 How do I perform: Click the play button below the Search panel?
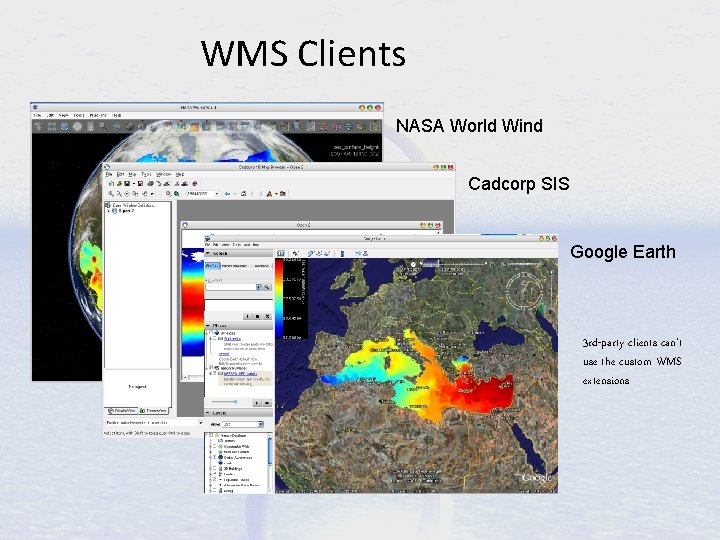248,316
